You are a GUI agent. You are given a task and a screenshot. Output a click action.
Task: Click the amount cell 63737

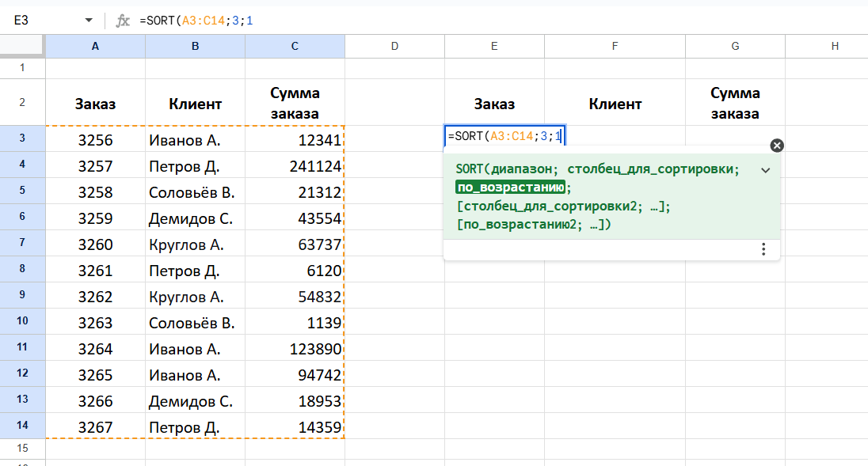pos(295,244)
